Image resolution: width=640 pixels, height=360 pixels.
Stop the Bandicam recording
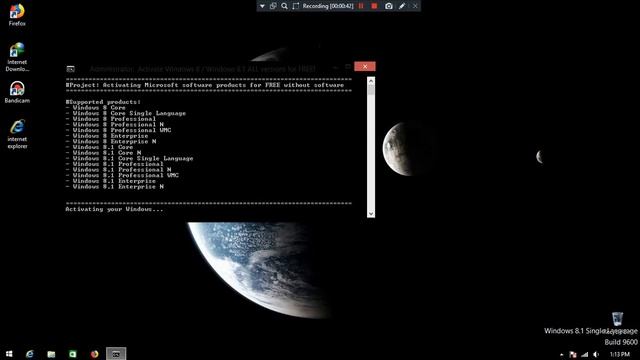click(374, 6)
